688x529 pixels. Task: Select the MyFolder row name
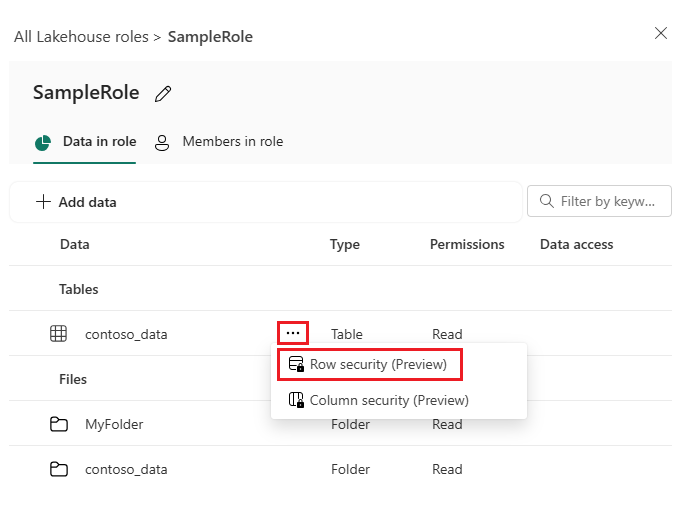point(114,424)
